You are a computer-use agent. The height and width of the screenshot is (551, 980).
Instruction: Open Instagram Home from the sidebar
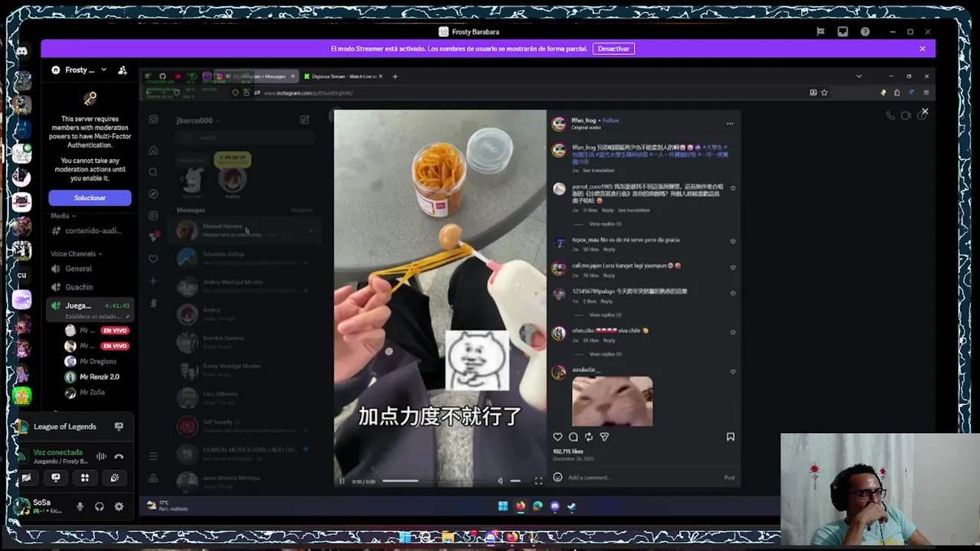click(153, 151)
